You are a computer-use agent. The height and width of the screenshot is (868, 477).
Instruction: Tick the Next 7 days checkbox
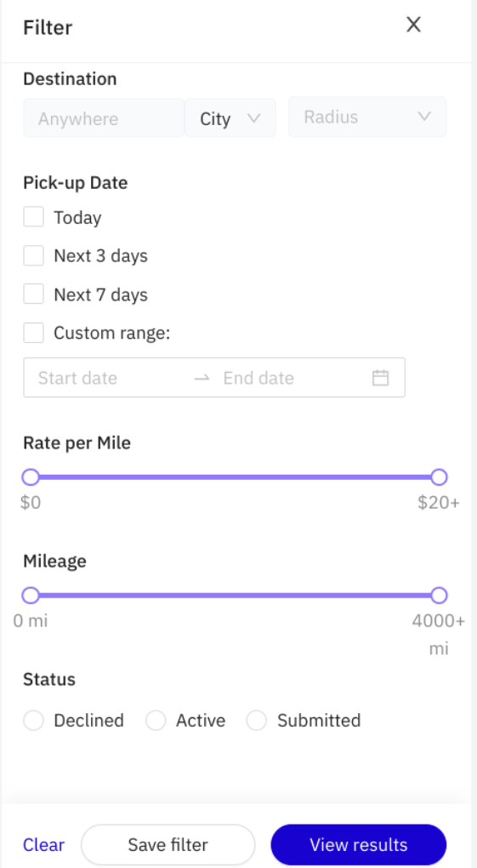(x=34, y=294)
